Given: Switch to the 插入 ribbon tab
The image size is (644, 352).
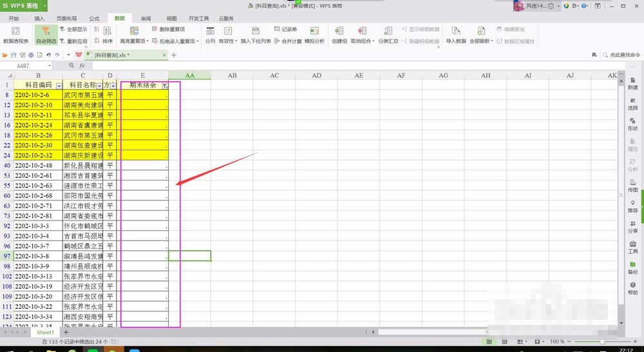Looking at the screenshot, I should coord(39,19).
